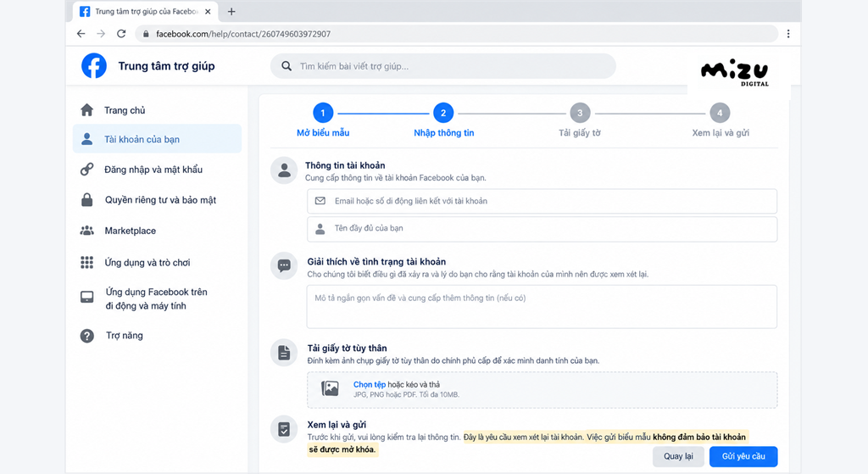
Task: Click Chọn tệp link to upload file
Action: click(x=370, y=384)
